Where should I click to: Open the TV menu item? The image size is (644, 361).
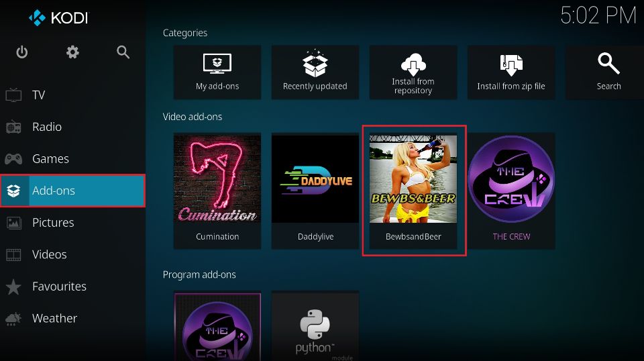tap(72, 95)
